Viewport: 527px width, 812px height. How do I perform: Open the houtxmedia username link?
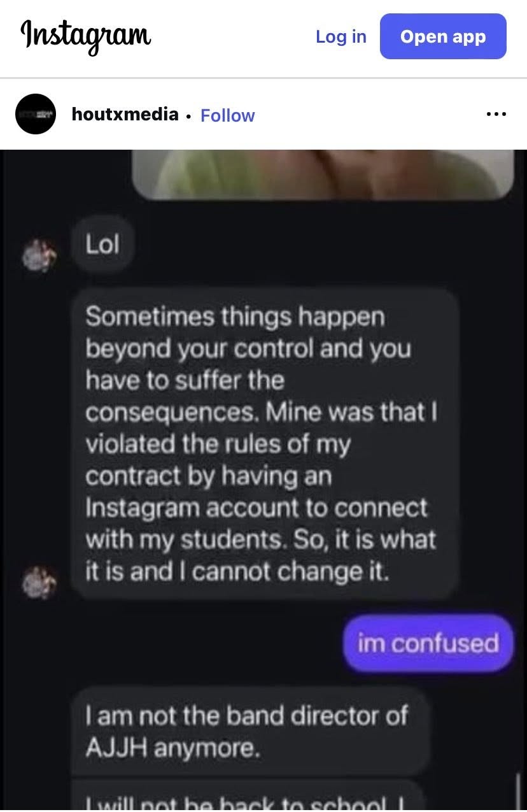point(125,115)
